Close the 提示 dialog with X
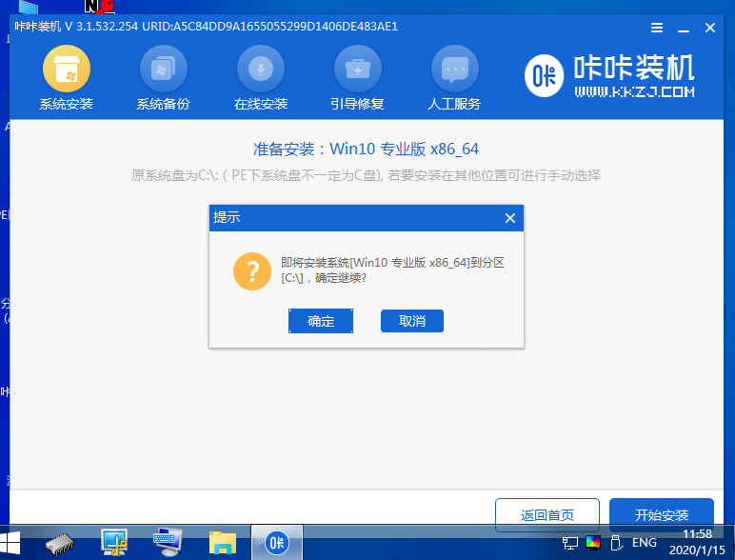This screenshot has width=735, height=560. [x=509, y=218]
